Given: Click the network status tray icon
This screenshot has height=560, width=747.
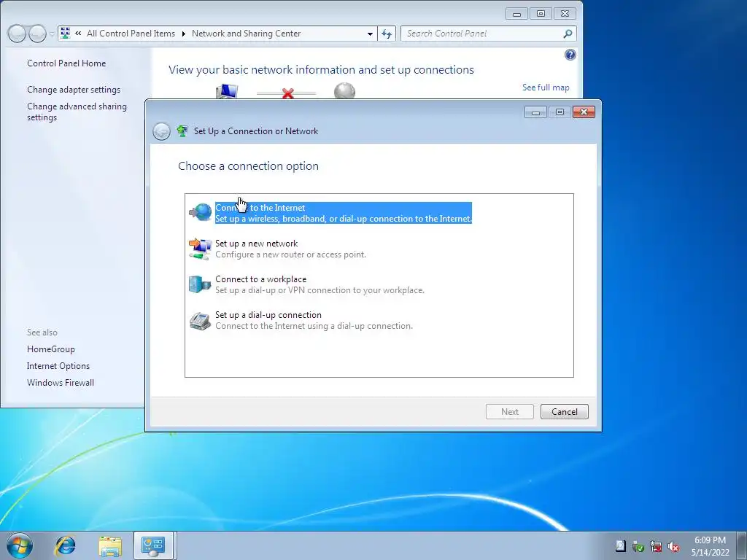Looking at the screenshot, I should pyautogui.click(x=656, y=547).
